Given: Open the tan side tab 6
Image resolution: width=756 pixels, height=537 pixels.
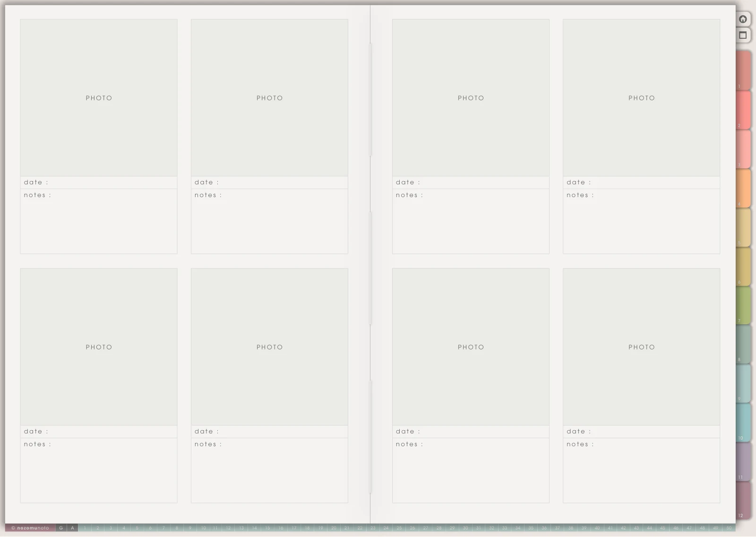Looking at the screenshot, I should tap(743, 266).
